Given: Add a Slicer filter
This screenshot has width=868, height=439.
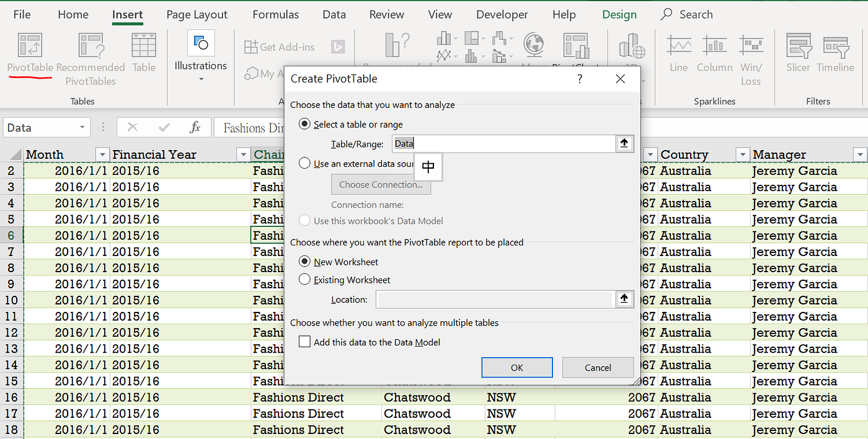Looking at the screenshot, I should 799,48.
